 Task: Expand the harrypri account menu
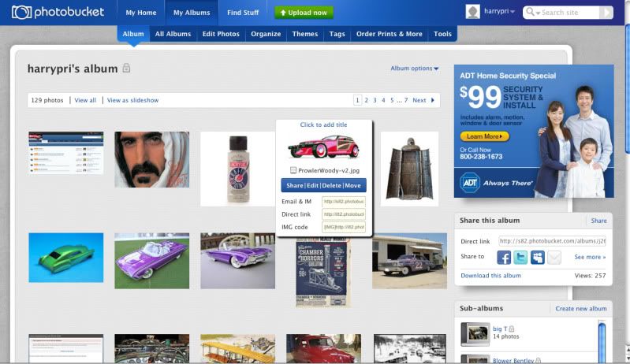[x=513, y=13]
